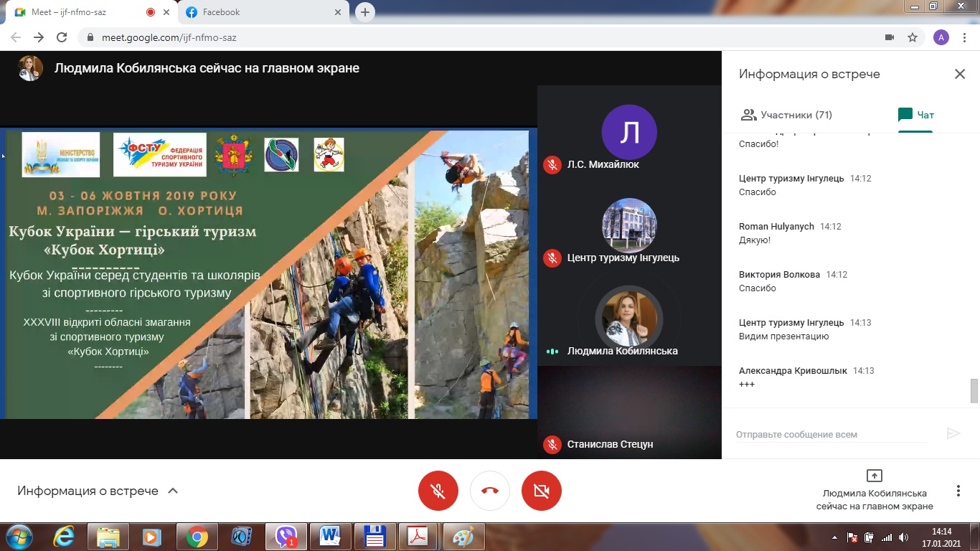Click Виктория Волкова chat name
Viewport: 980px width, 551px height.
pos(779,274)
